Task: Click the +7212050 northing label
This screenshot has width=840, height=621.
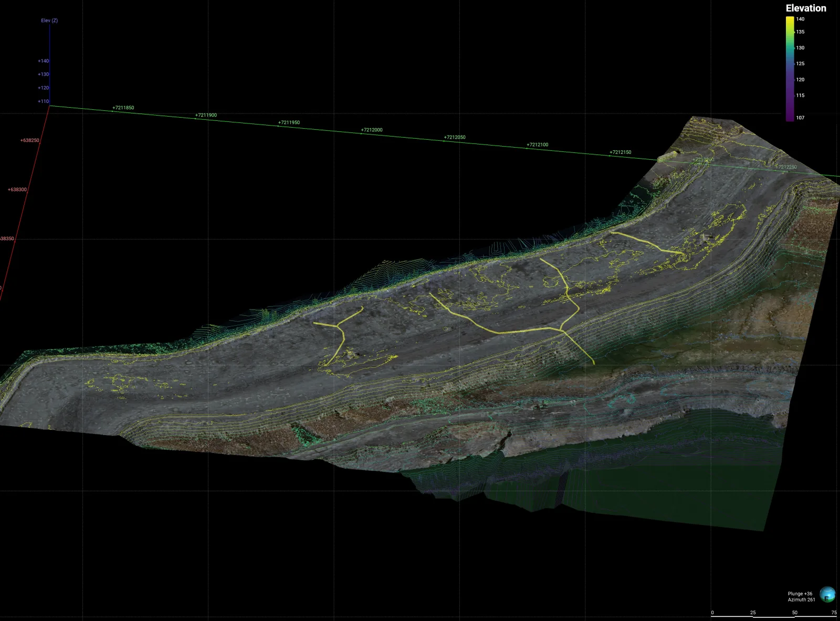Action: 455,137
